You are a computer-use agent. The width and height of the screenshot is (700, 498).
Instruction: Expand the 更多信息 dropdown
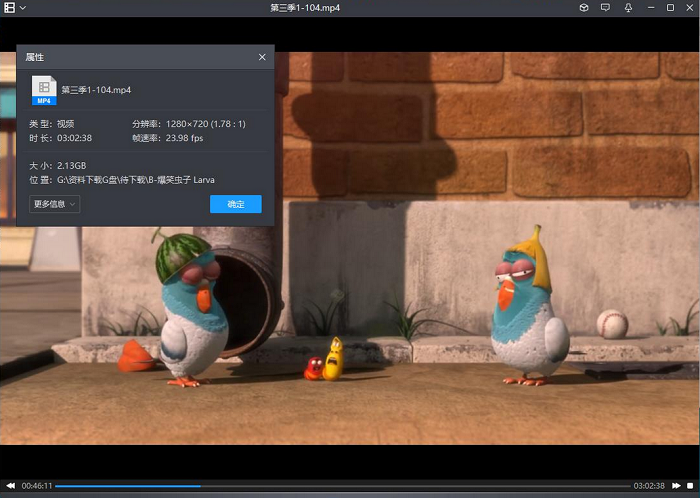coord(54,204)
